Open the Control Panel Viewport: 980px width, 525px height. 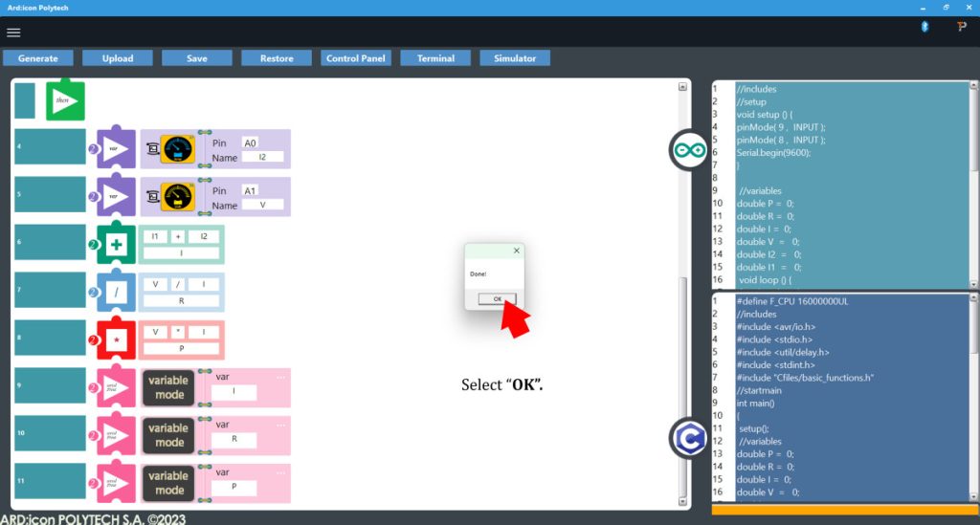(x=356, y=58)
